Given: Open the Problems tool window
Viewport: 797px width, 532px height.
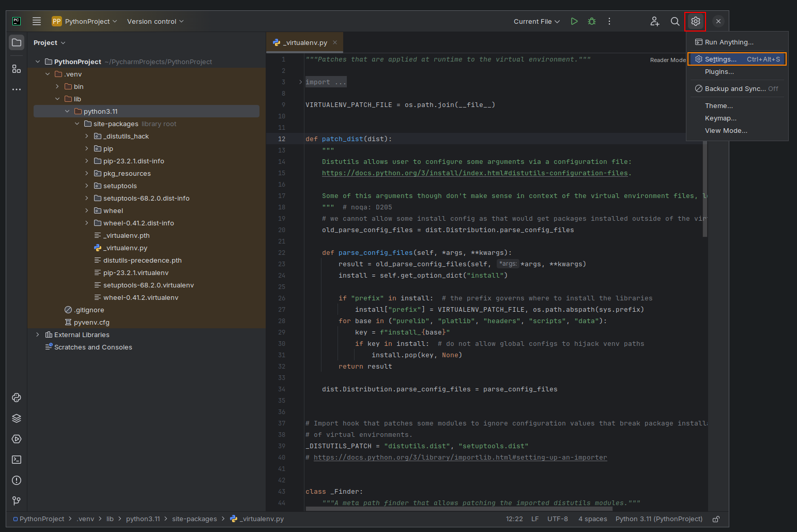Looking at the screenshot, I should [x=17, y=480].
